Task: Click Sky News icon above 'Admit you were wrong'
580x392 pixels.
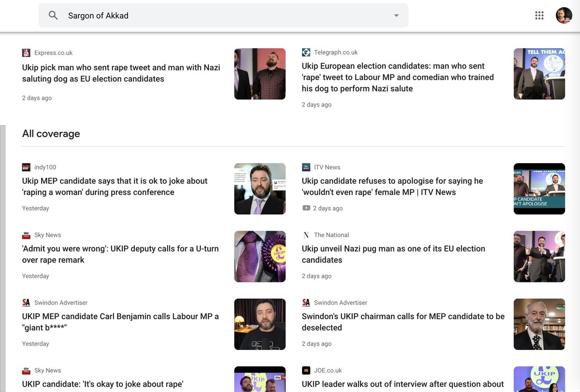Action: click(26, 235)
